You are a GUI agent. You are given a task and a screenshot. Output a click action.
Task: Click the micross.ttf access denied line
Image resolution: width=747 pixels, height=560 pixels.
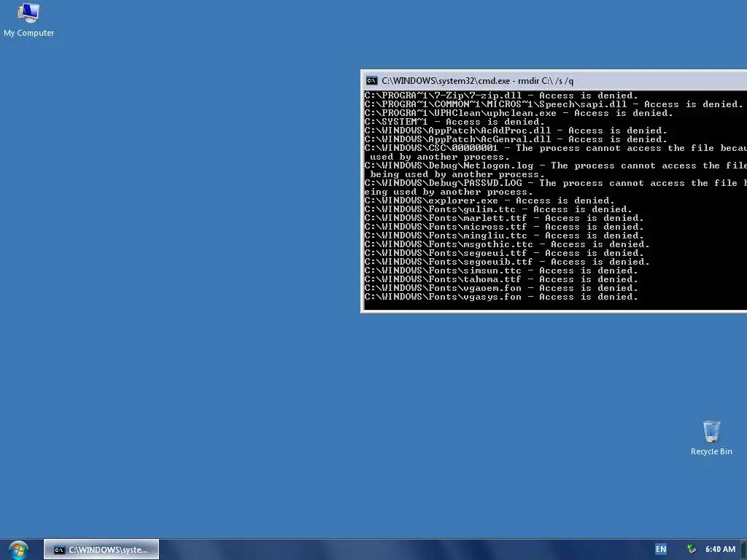[504, 227]
